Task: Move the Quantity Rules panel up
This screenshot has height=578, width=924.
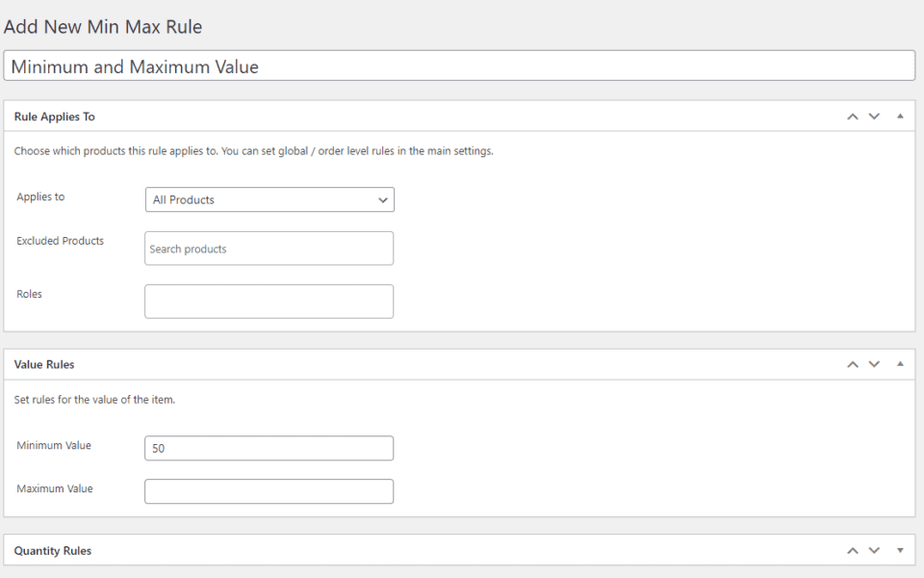Action: click(852, 550)
